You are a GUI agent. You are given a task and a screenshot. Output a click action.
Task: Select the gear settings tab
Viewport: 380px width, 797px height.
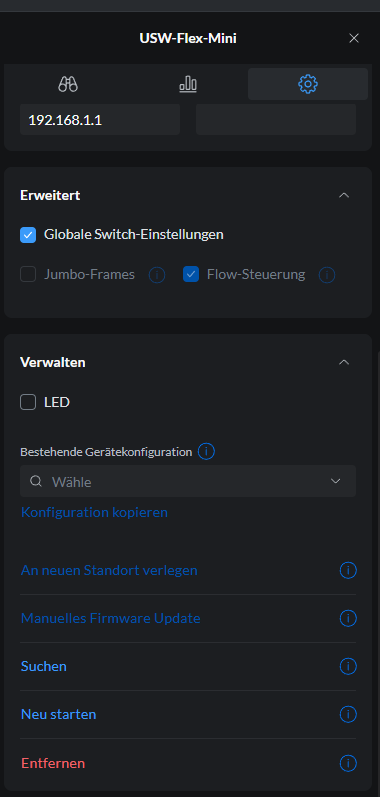[x=308, y=84]
